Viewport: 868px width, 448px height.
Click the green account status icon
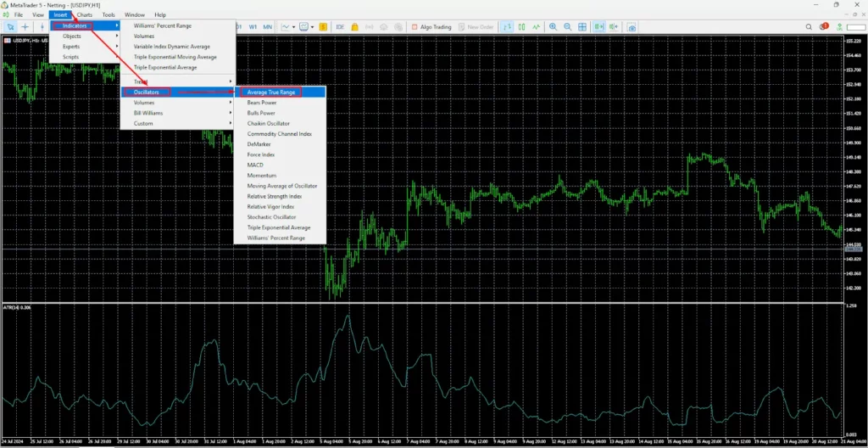click(x=840, y=26)
